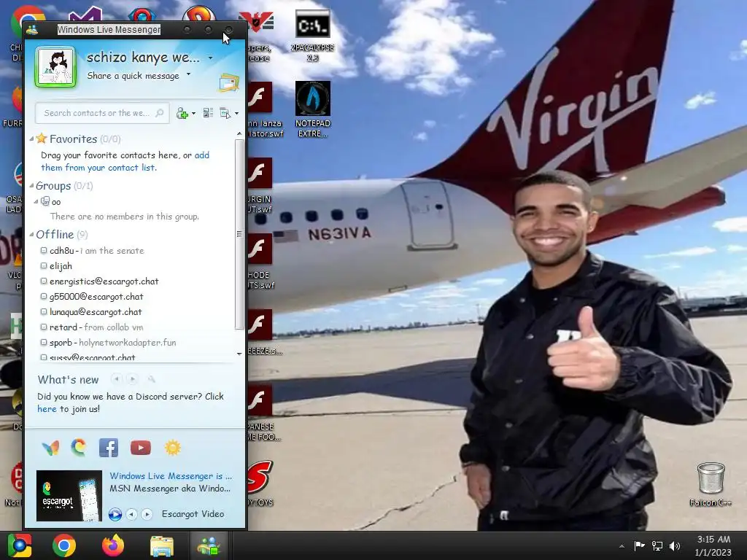Open the YouTube icon in Messenger
The height and width of the screenshot is (560, 747).
pos(141,448)
